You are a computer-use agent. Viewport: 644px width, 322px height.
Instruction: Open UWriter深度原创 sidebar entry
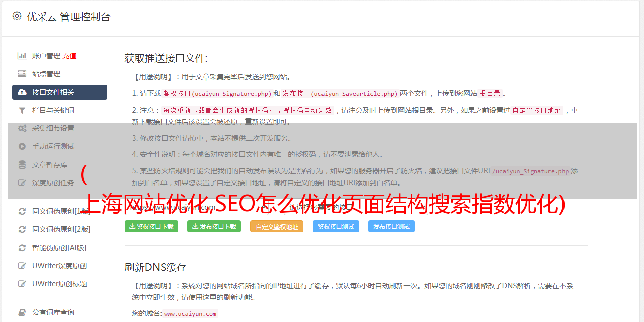pyautogui.click(x=59, y=266)
